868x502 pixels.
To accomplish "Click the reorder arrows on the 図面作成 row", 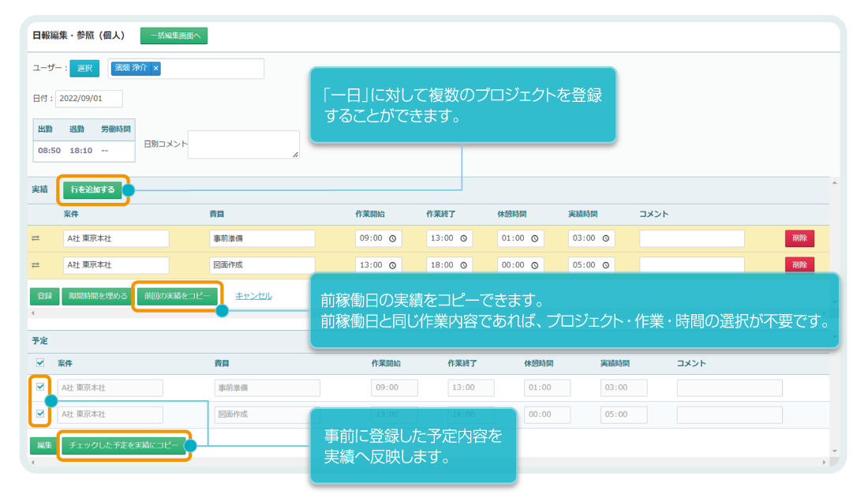I will [36, 264].
